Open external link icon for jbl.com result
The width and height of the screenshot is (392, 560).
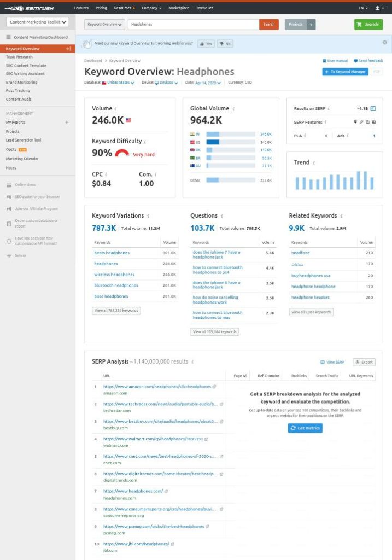pos(172,544)
